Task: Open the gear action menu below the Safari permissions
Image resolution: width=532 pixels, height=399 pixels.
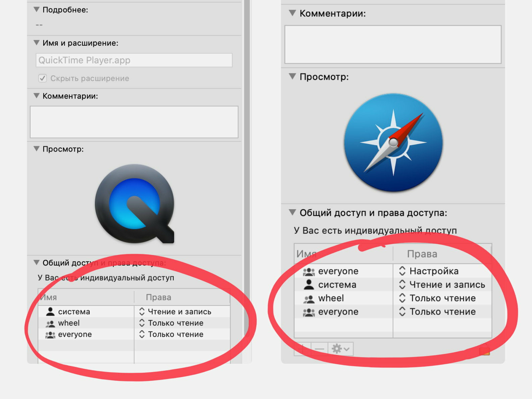Action: pyautogui.click(x=340, y=349)
